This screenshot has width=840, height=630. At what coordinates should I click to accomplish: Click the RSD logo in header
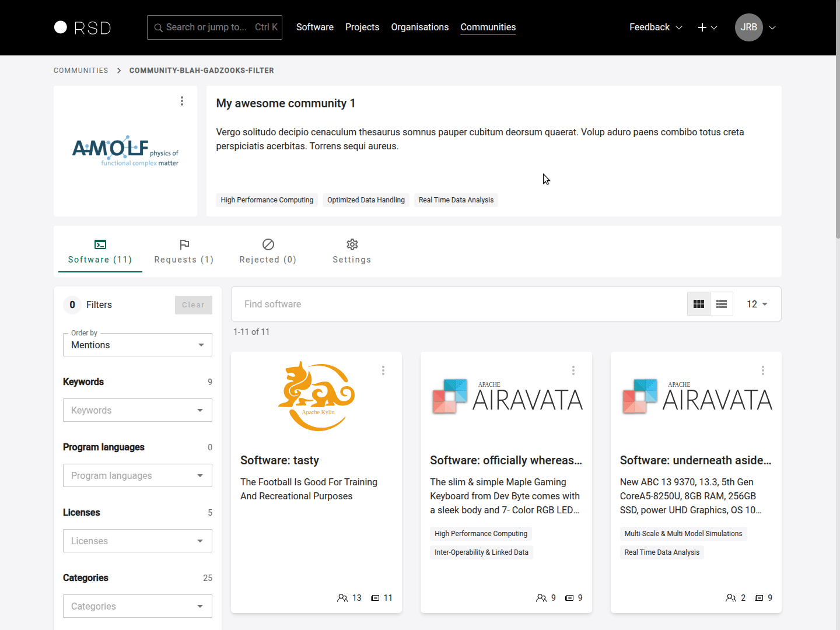[82, 27]
